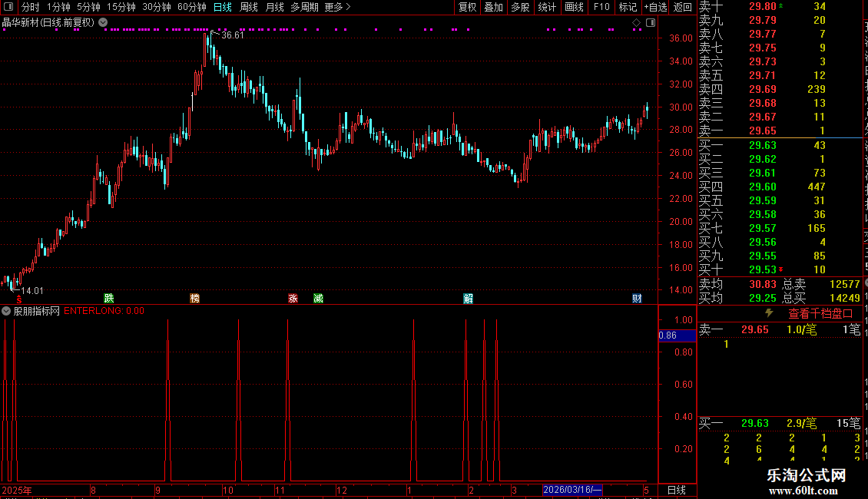Click the 1.0/笔 sell queue value
Viewport: 868px width, 499px height.
point(801,329)
